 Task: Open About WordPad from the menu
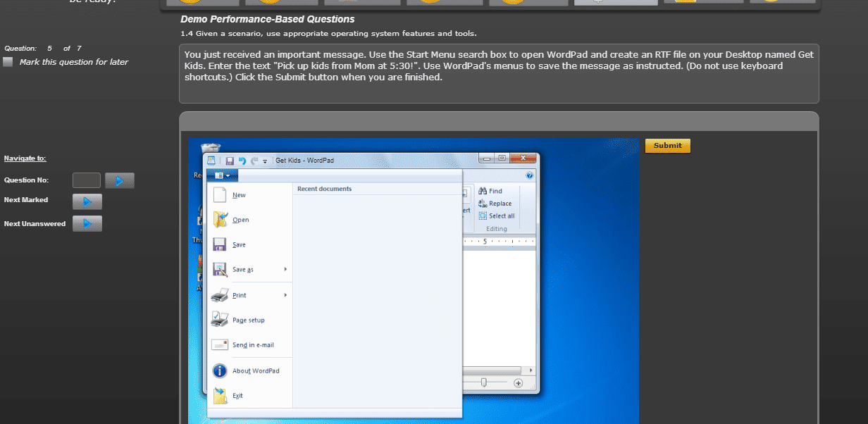(250, 370)
